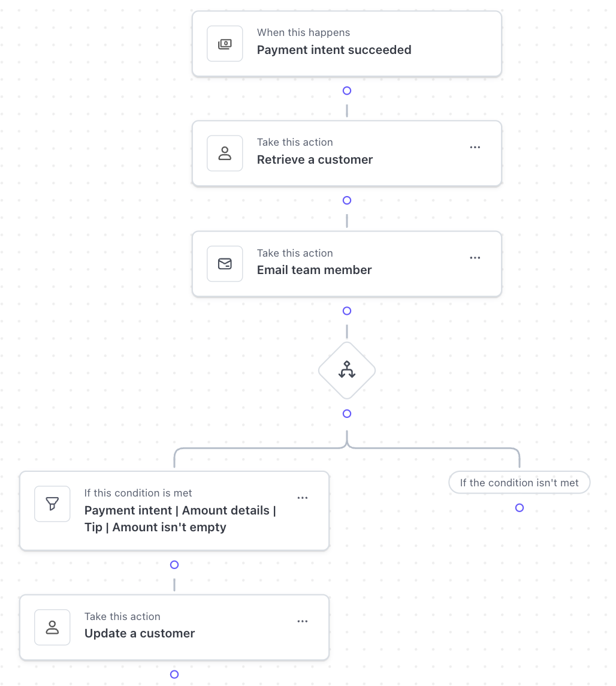Add step under "If the condition isn't met"
This screenshot has width=616, height=686.
point(520,508)
